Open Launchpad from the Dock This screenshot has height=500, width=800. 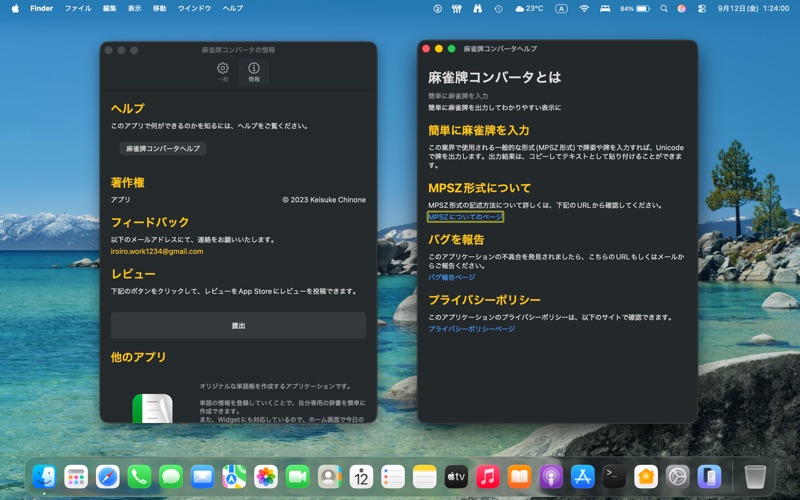coord(76,477)
